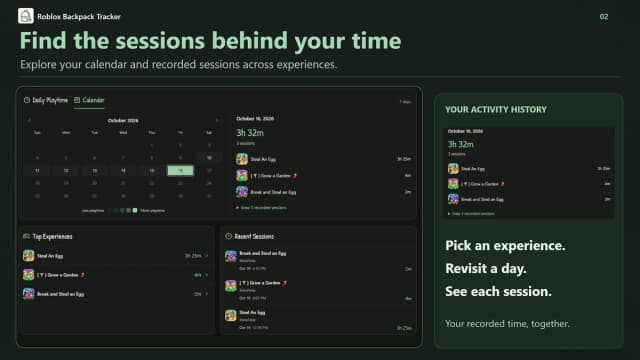Open Grow a Garden title in Recent Sessions
The width and height of the screenshot is (640, 360).
[x=263, y=283]
